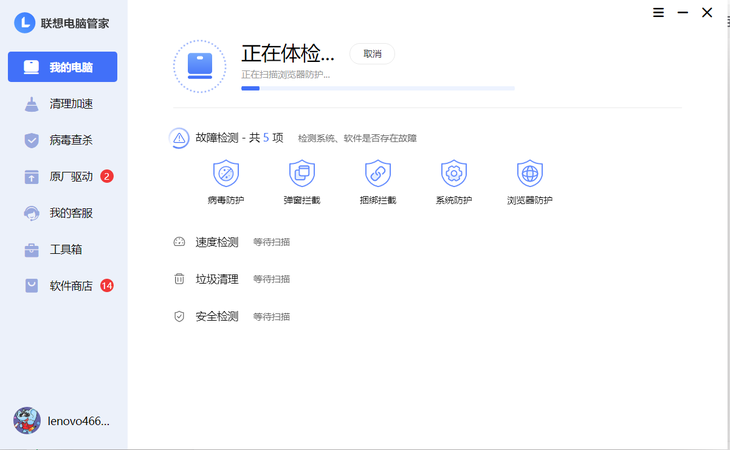Click the red badge 14 on 软件商店
The height and width of the screenshot is (450, 730).
[107, 286]
